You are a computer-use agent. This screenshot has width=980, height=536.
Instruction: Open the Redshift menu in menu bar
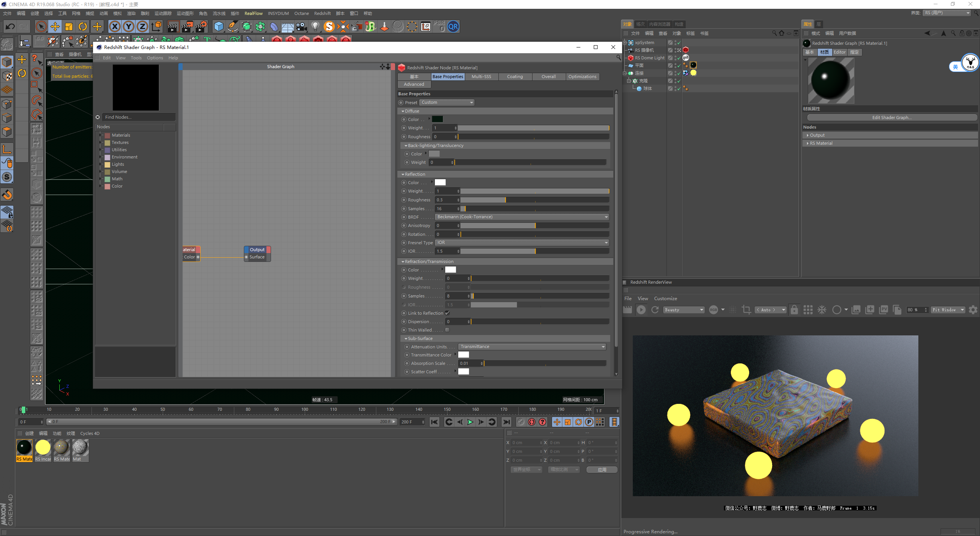322,13
